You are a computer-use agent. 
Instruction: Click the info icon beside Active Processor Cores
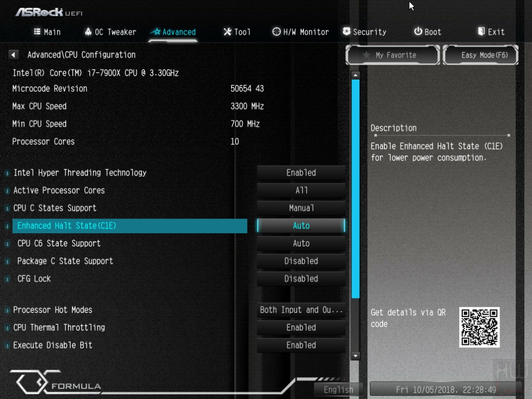pyautogui.click(x=7, y=191)
